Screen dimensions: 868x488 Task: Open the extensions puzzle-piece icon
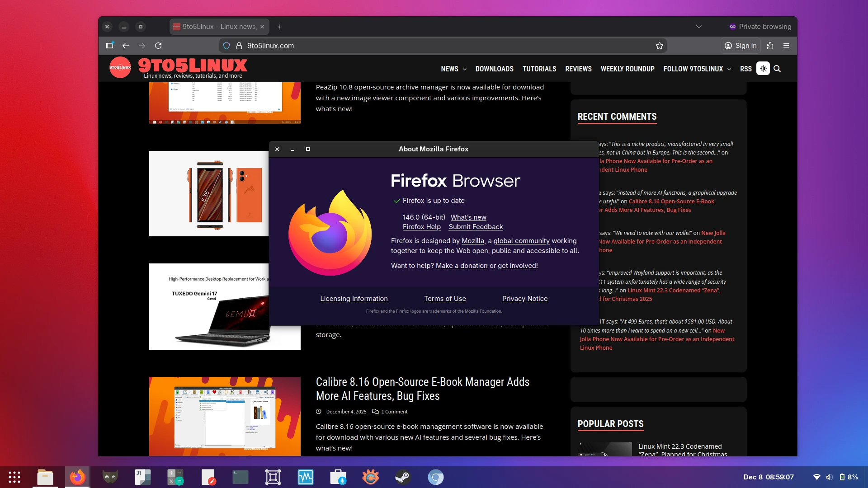[x=769, y=46]
